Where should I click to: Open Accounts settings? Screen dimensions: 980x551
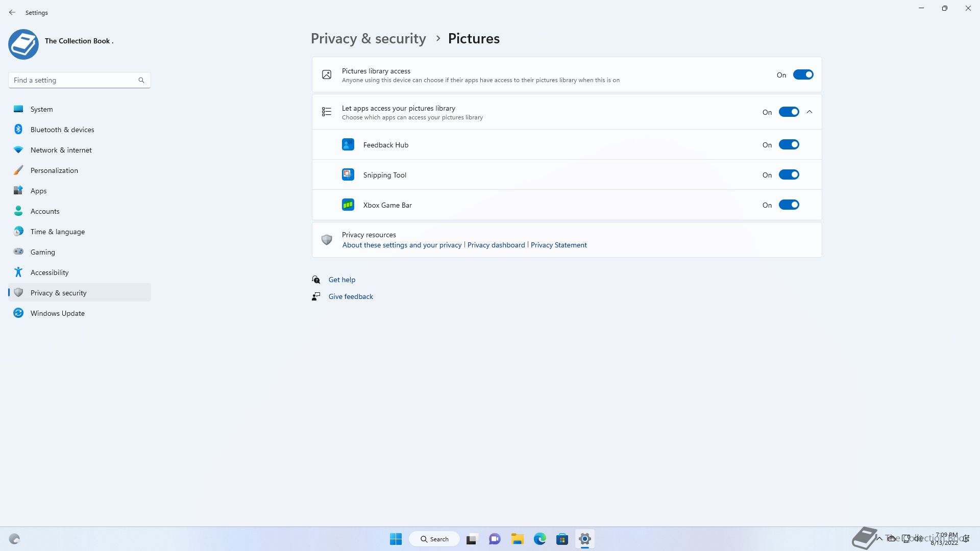80,211
